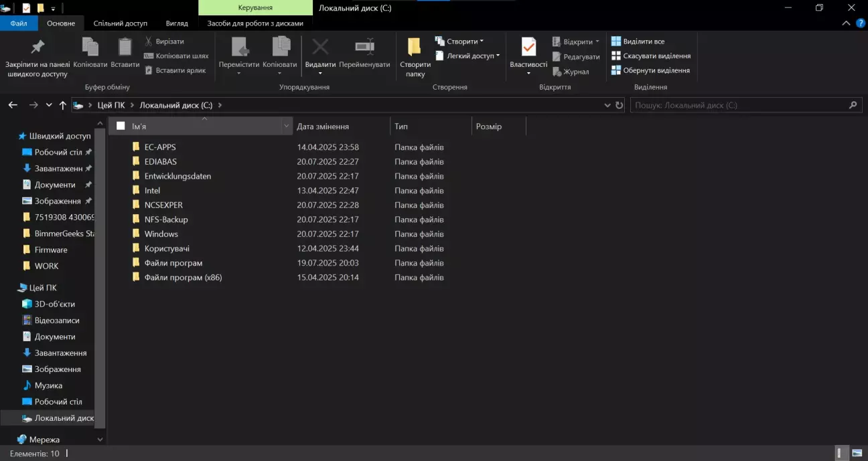Image resolution: width=868 pixels, height=461 pixels.
Task: Open BimmerGeeks folder in quick access
Action: [64, 234]
